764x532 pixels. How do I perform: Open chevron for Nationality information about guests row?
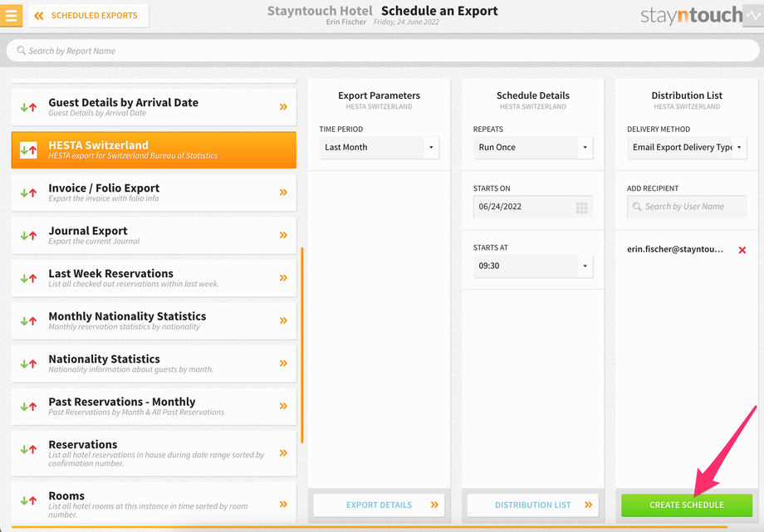pos(283,363)
